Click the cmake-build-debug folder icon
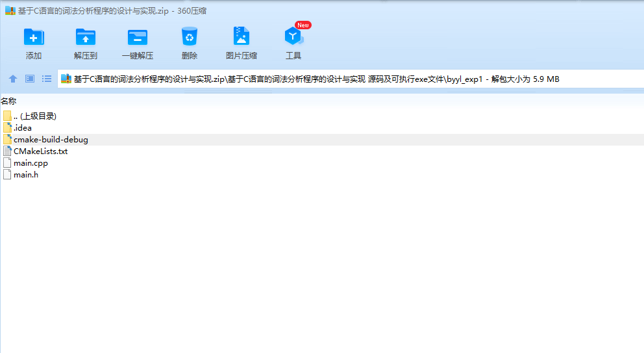Viewport: 644px width, 353px height. [7, 139]
